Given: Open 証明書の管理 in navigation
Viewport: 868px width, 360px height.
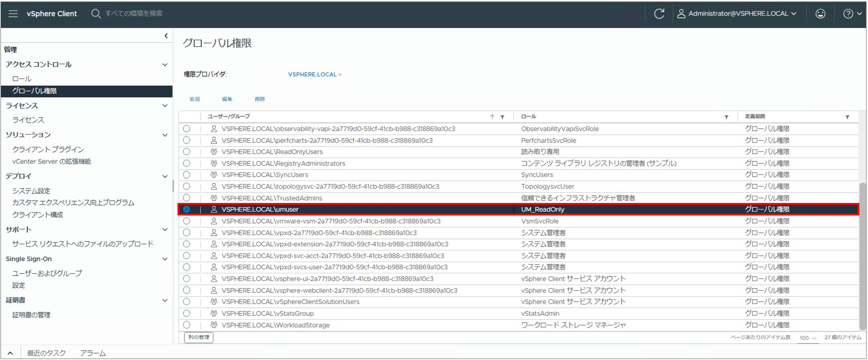Looking at the screenshot, I should point(31,315).
